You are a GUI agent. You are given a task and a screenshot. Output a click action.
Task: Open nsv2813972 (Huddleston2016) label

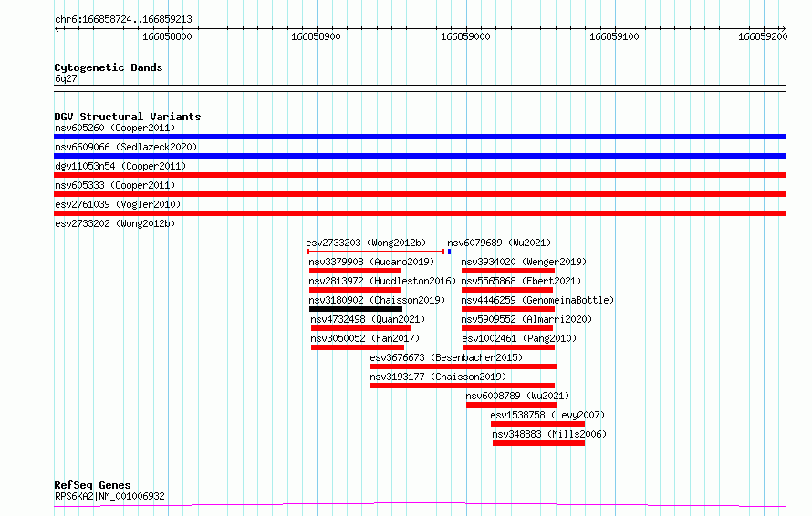[x=382, y=281]
